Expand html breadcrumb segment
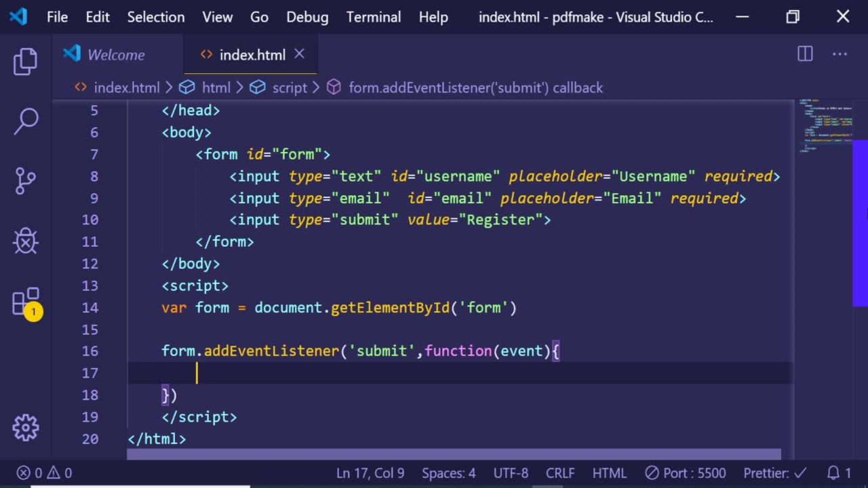 216,87
